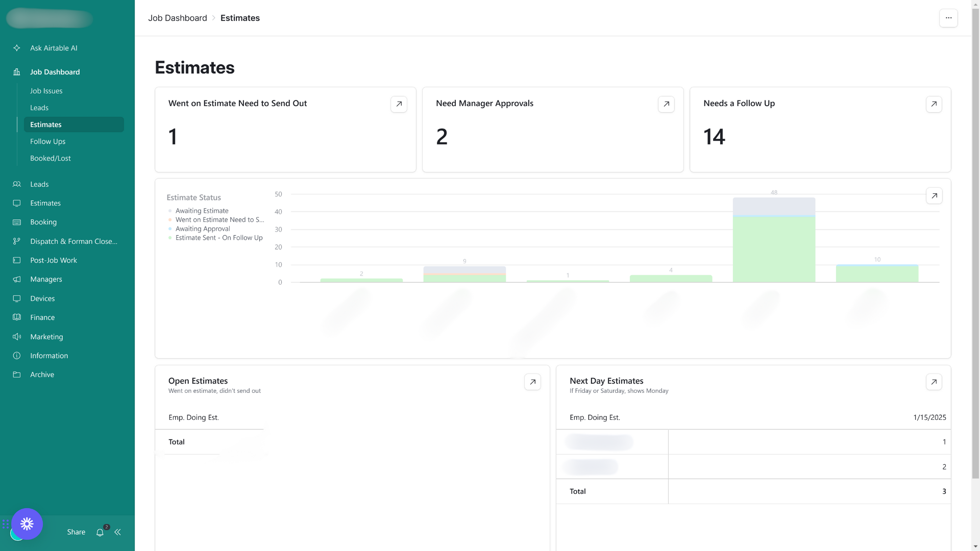
Task: Expand the Went on Estimate Need to Send Out card
Action: click(x=399, y=104)
